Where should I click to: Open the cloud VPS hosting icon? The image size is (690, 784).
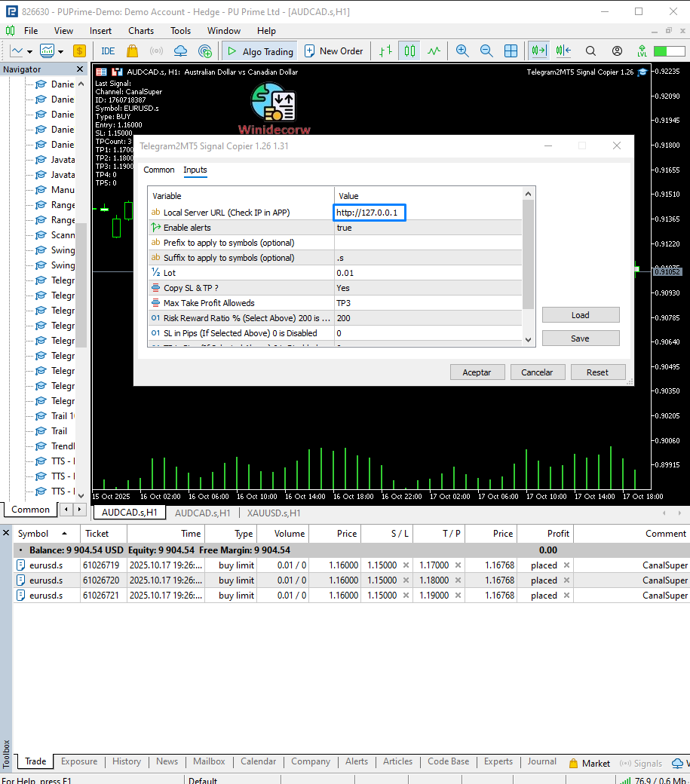tap(180, 51)
